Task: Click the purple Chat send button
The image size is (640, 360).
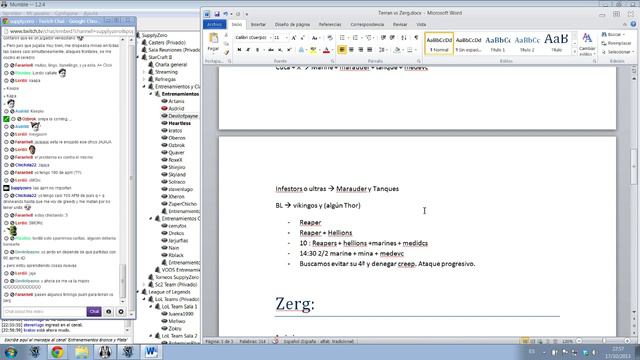Action: [x=94, y=311]
